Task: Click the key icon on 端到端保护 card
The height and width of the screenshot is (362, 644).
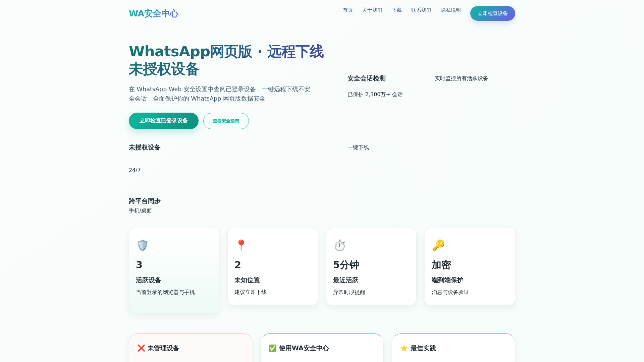Action: click(x=438, y=245)
